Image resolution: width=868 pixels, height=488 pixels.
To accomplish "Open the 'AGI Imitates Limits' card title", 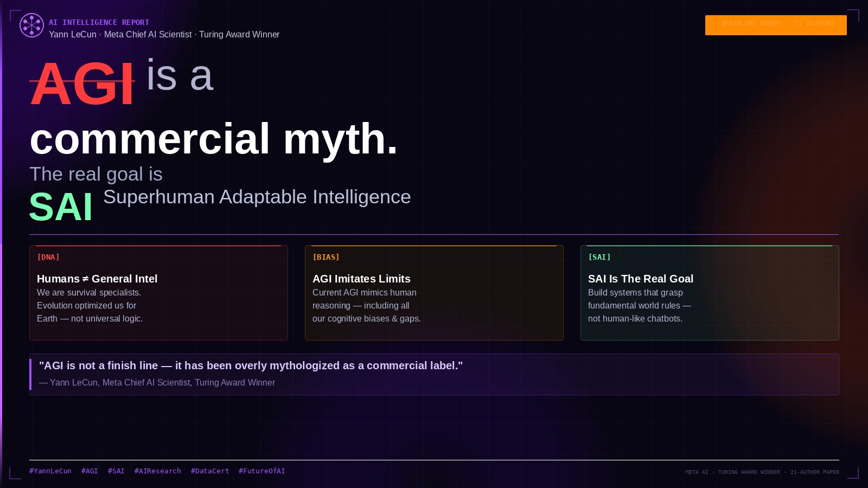I will (x=361, y=279).
